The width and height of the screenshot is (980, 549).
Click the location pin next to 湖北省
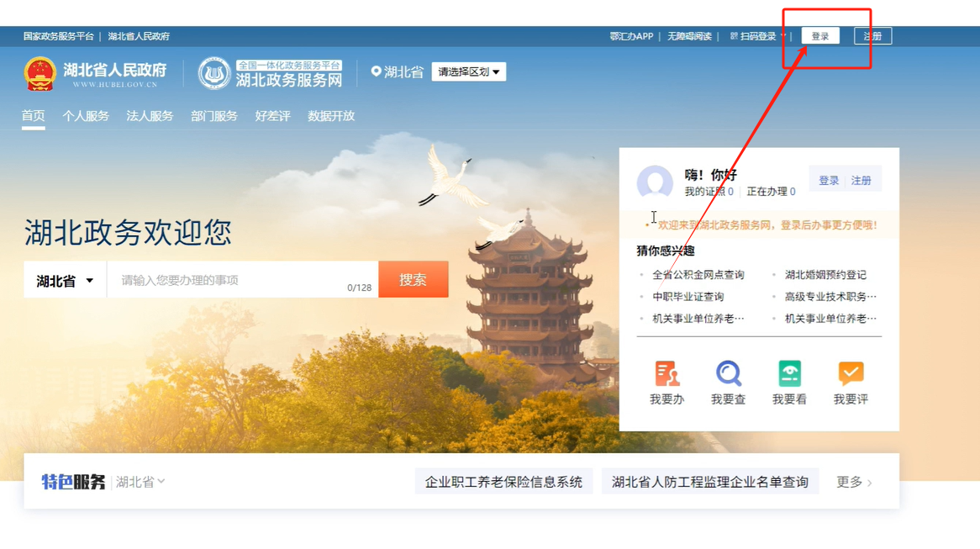376,71
